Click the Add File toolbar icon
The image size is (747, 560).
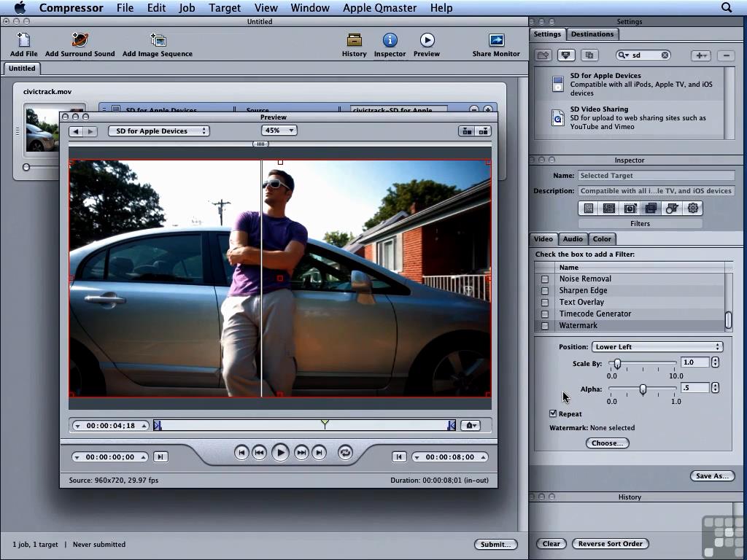coord(23,40)
